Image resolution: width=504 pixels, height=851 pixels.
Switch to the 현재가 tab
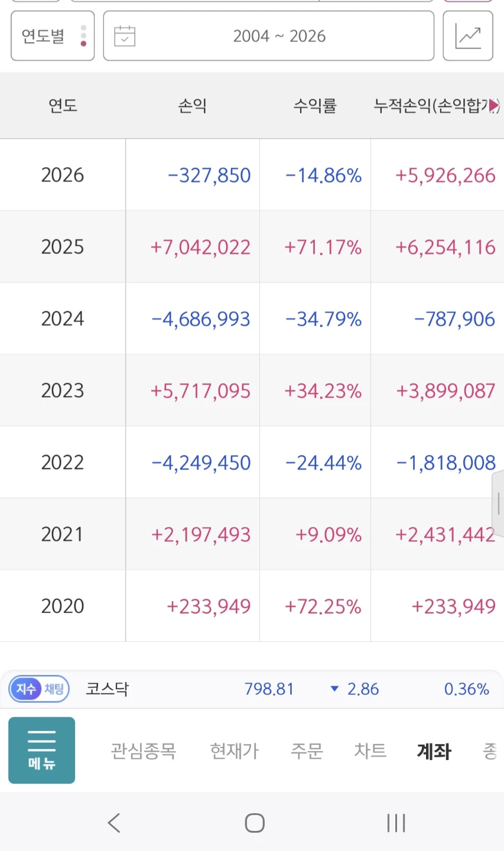coord(235,751)
